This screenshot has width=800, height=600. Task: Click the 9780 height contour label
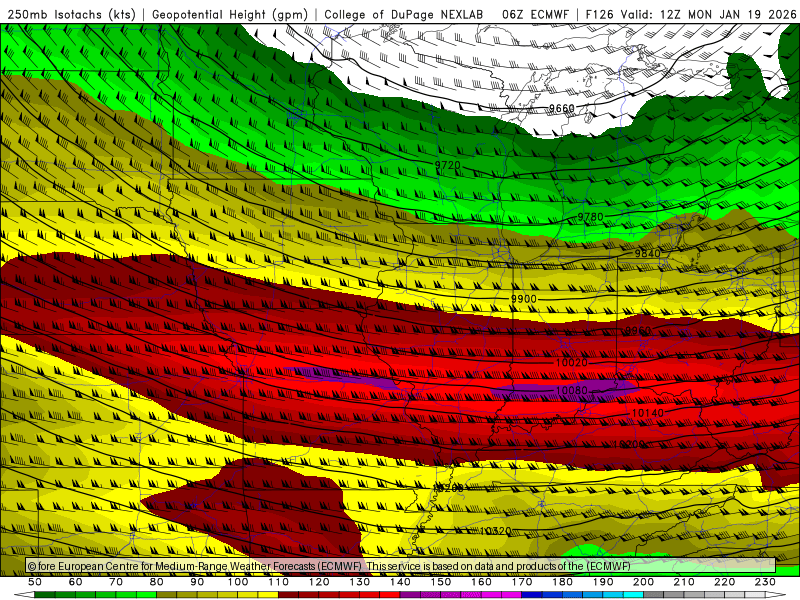(590, 217)
